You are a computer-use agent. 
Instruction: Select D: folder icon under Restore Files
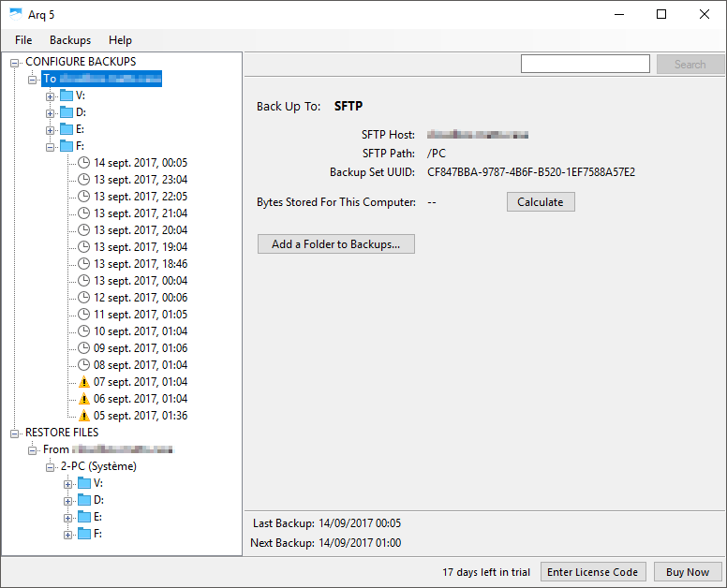point(84,500)
